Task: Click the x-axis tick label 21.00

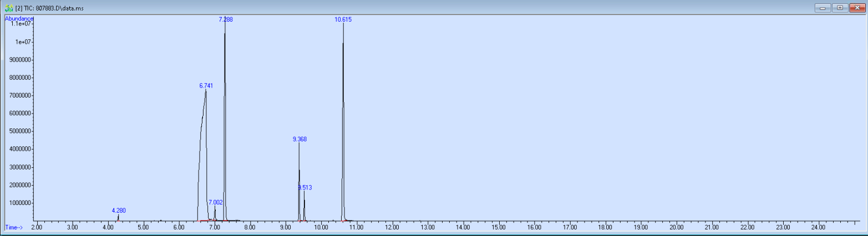Action: point(712,227)
